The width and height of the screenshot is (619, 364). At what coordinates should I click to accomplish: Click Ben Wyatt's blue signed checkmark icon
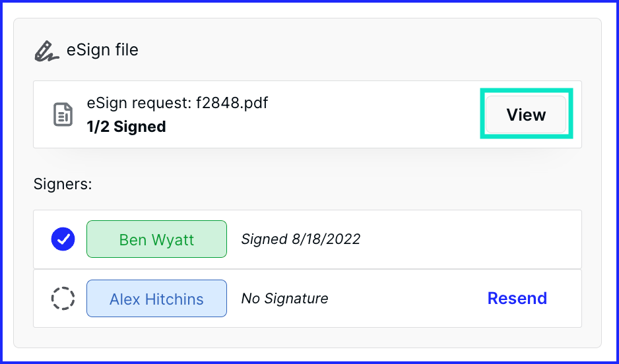pyautogui.click(x=63, y=239)
